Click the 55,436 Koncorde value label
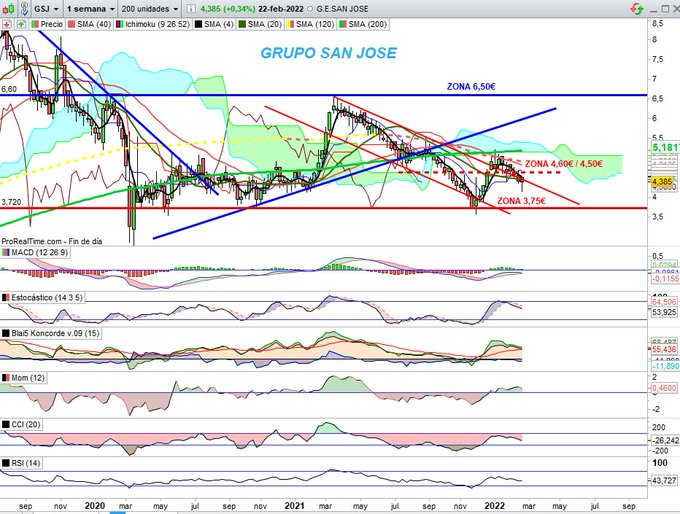The height and width of the screenshot is (514, 680). point(664,349)
